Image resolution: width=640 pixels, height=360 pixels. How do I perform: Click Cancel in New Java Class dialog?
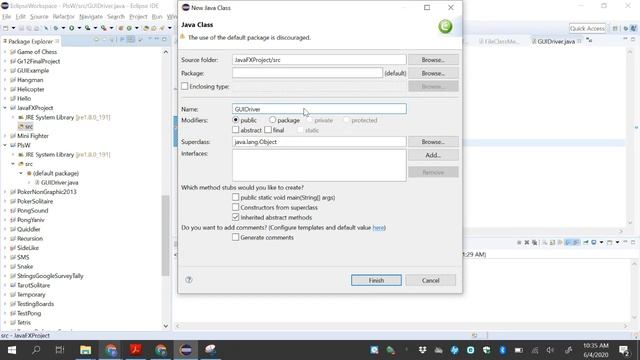pyautogui.click(x=431, y=280)
